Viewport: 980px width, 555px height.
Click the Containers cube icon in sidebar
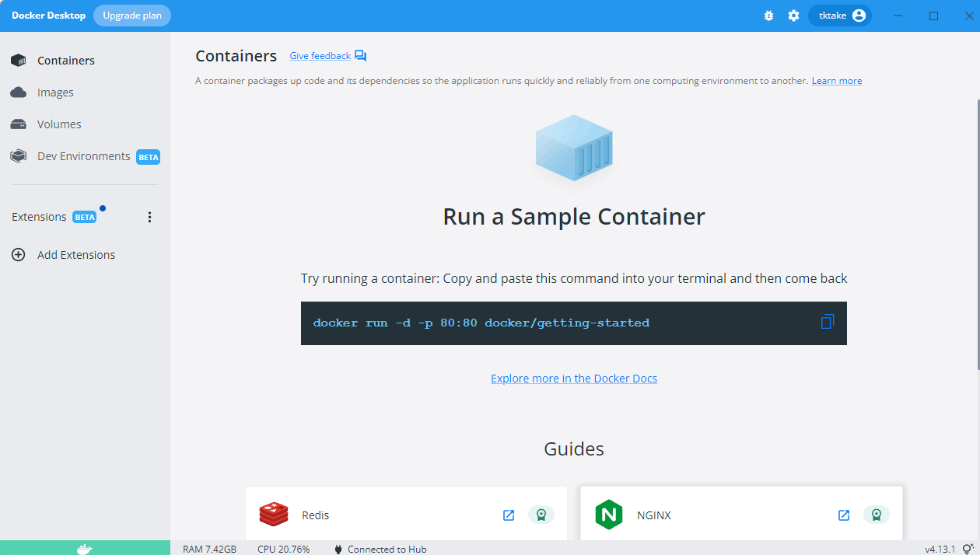[18, 61]
